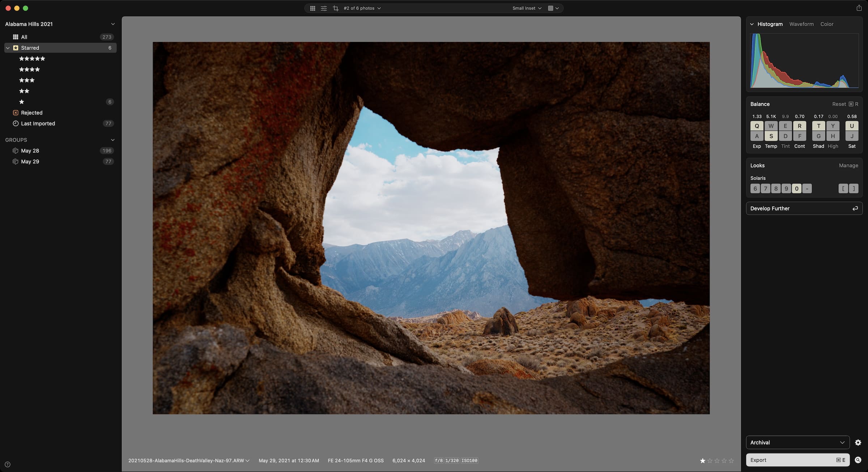Set photo rating to three stars
This screenshot has width=868, height=472.
717,460
